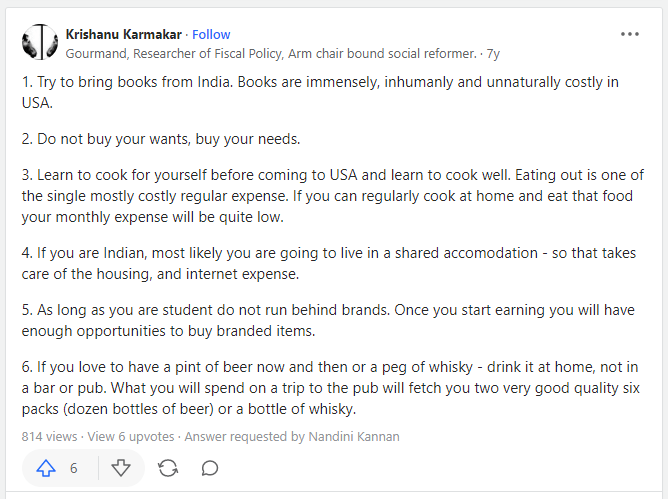668x499 pixels.
Task: Open the three-dot more options menu
Action: pyautogui.click(x=630, y=34)
